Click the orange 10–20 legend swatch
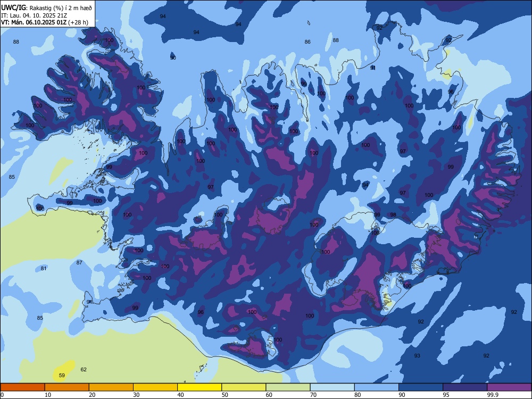 67,387
